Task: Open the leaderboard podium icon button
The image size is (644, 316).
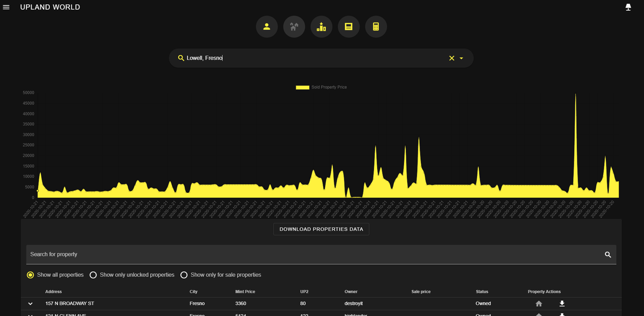Action: click(321, 26)
